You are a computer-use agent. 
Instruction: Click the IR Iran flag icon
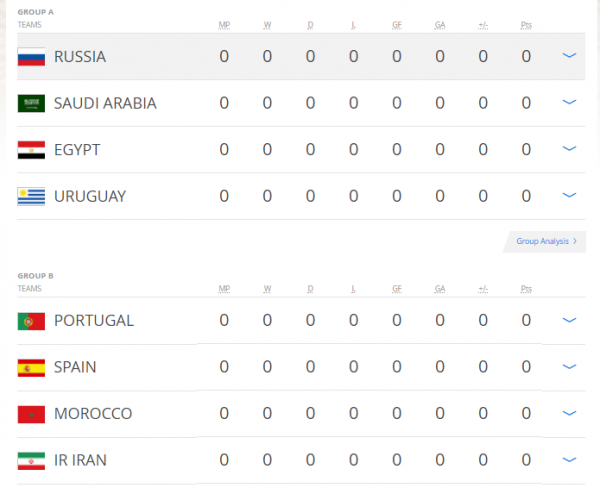[31, 460]
